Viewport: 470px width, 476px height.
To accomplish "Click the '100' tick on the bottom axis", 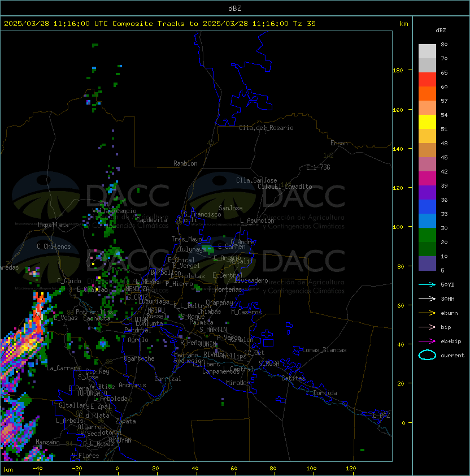I will [x=311, y=469].
